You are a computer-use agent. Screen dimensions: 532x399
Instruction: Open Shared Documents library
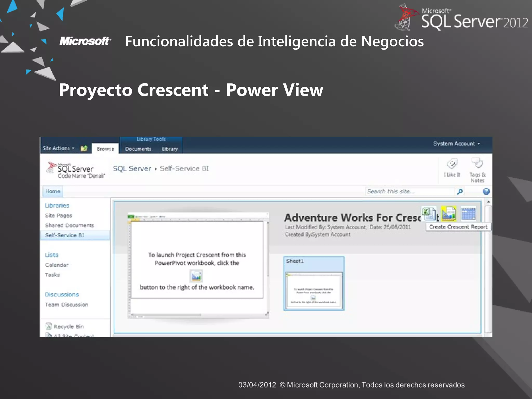[x=69, y=225]
